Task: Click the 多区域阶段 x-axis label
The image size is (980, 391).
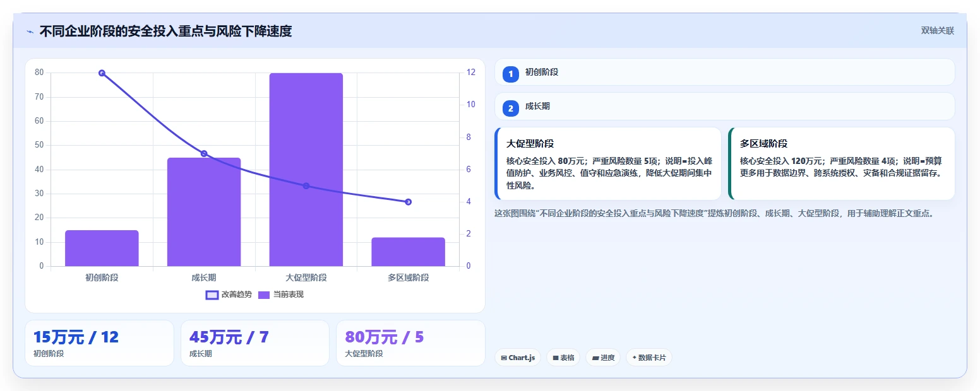Action: [x=408, y=277]
